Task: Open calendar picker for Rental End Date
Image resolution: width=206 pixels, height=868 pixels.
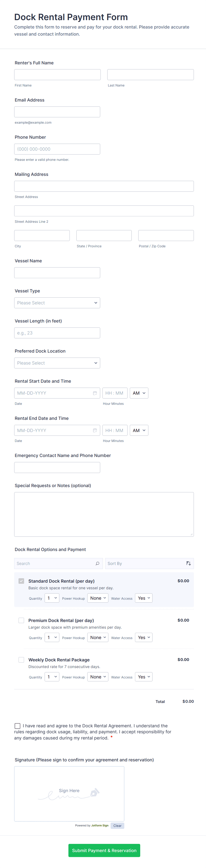Action: pyautogui.click(x=95, y=430)
